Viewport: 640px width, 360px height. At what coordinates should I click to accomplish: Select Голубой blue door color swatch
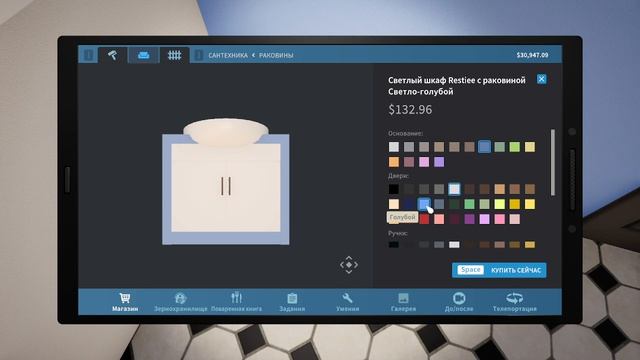(424, 204)
